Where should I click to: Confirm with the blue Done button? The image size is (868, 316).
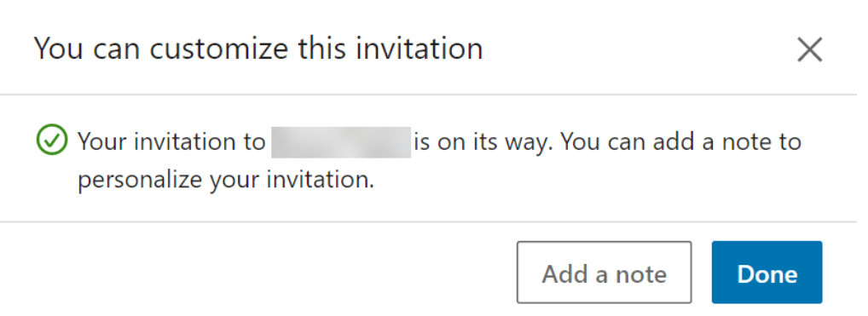point(767,273)
